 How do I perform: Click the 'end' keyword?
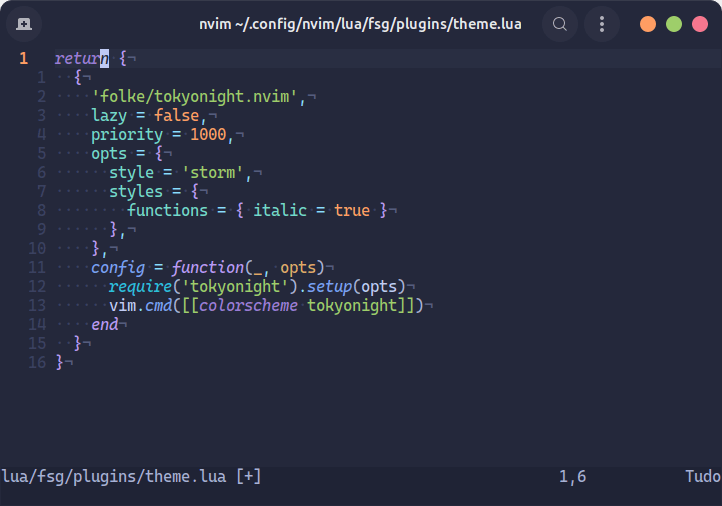105,325
